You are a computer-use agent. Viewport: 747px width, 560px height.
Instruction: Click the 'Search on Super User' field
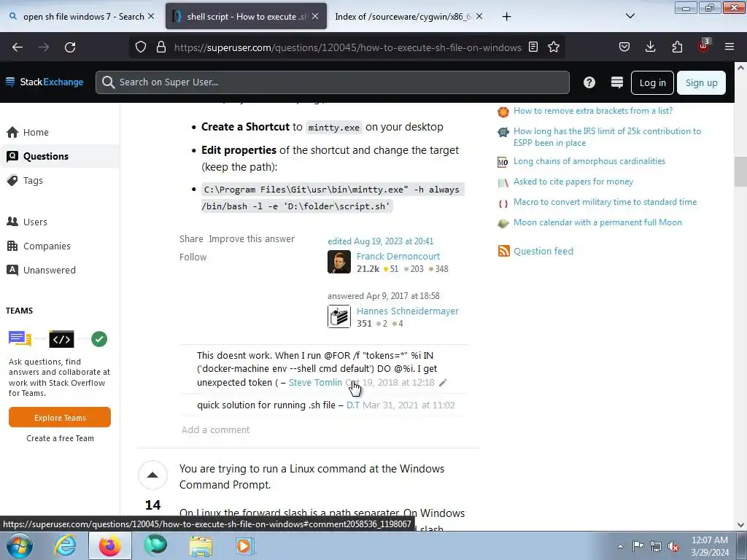tap(333, 82)
